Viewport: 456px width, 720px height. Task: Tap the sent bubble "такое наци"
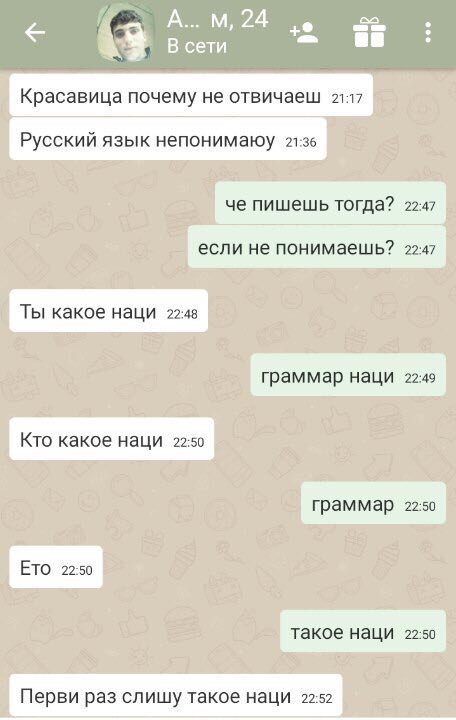tap(363, 632)
